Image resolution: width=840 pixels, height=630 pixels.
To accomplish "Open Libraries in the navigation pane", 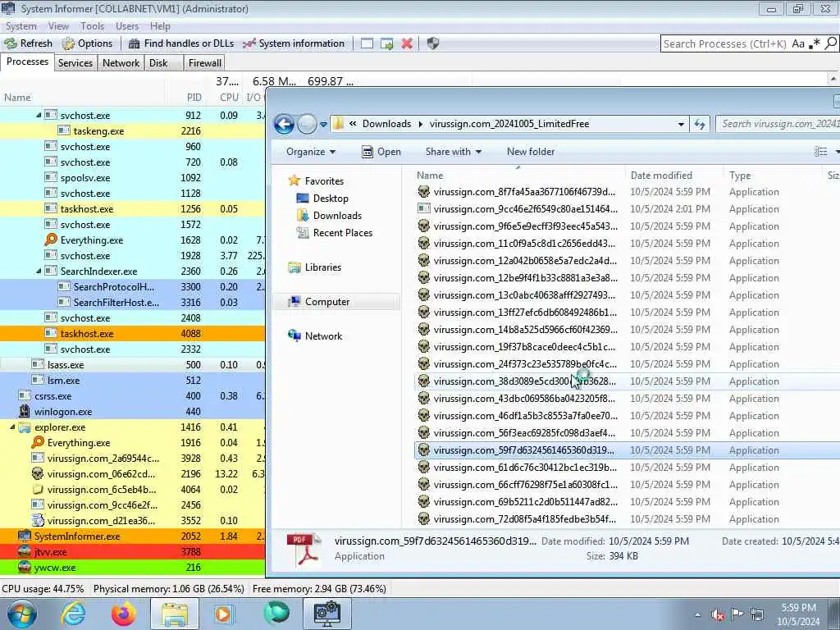I will coord(322,267).
